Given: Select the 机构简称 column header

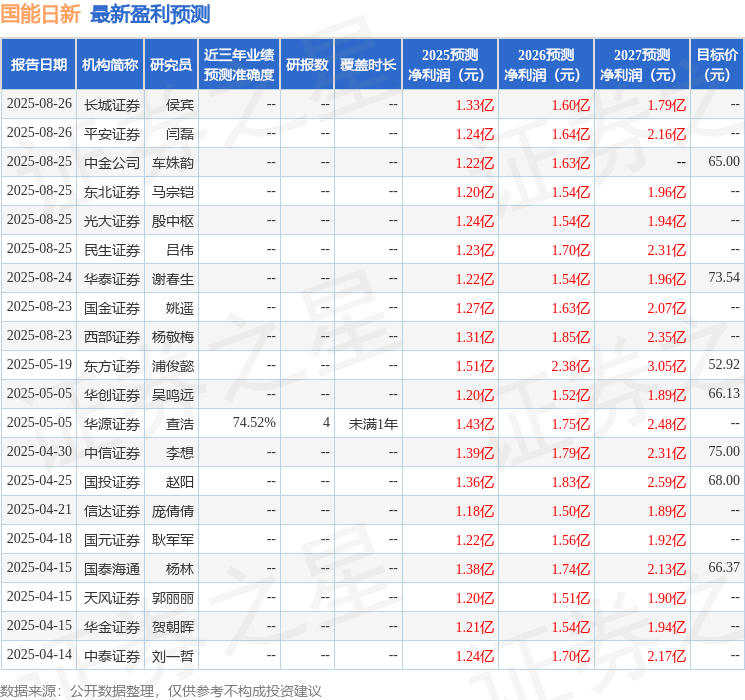Looking at the screenshot, I should 110,65.
